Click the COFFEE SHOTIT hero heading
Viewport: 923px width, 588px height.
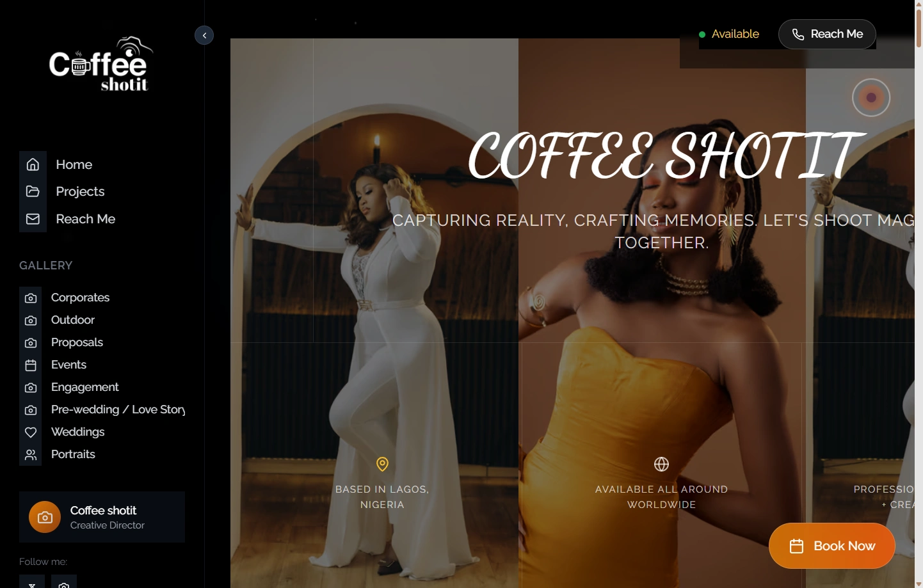pos(666,155)
